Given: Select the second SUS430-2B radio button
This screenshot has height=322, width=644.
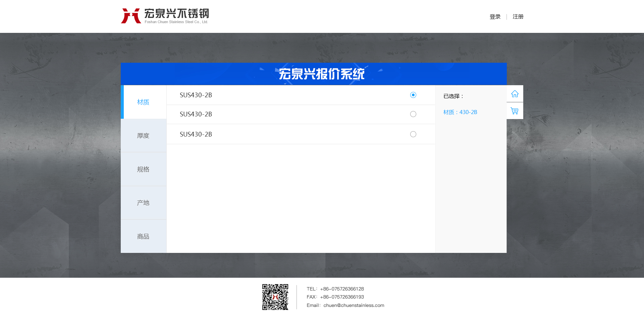Looking at the screenshot, I should [x=413, y=114].
